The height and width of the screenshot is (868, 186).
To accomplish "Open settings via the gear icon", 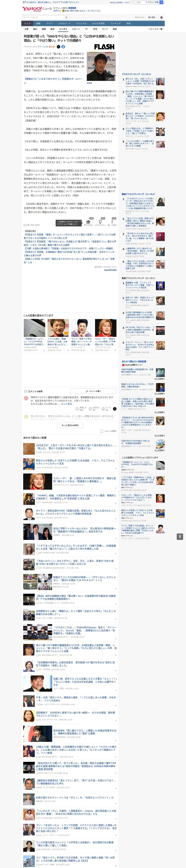I will (x=161, y=18).
